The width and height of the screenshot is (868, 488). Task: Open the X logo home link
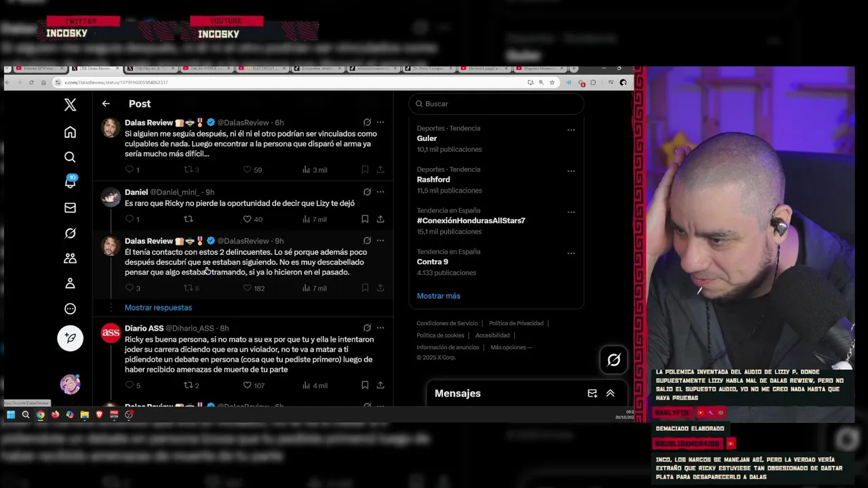(70, 104)
